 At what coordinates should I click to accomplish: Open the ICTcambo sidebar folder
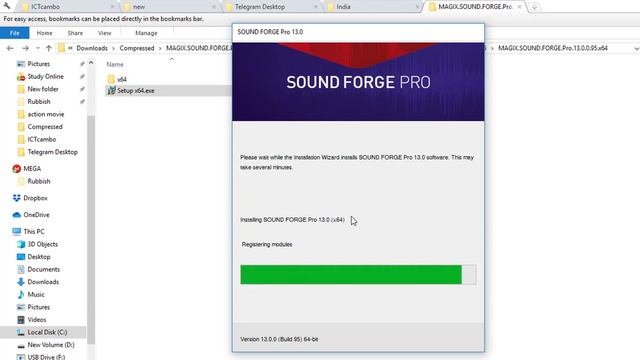(42, 140)
